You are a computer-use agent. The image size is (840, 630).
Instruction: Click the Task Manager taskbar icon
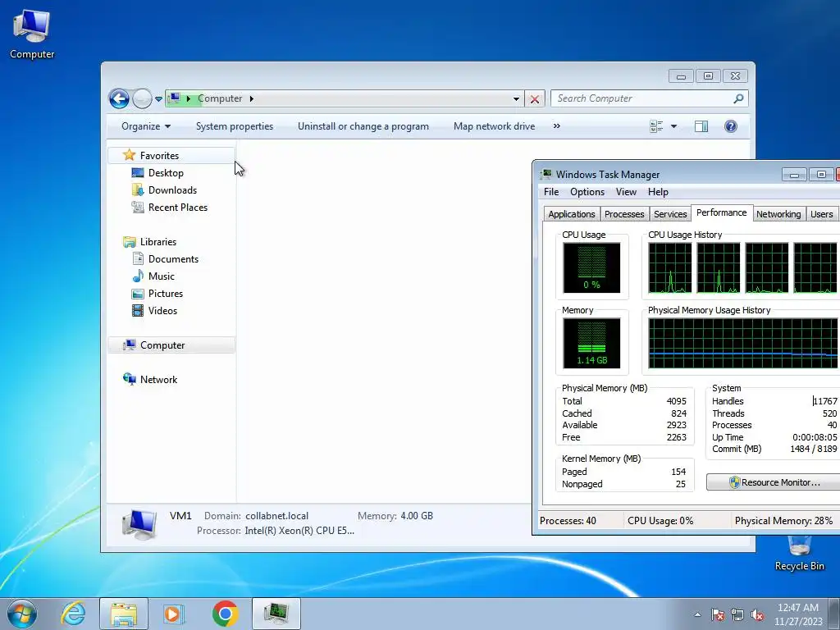point(276,614)
